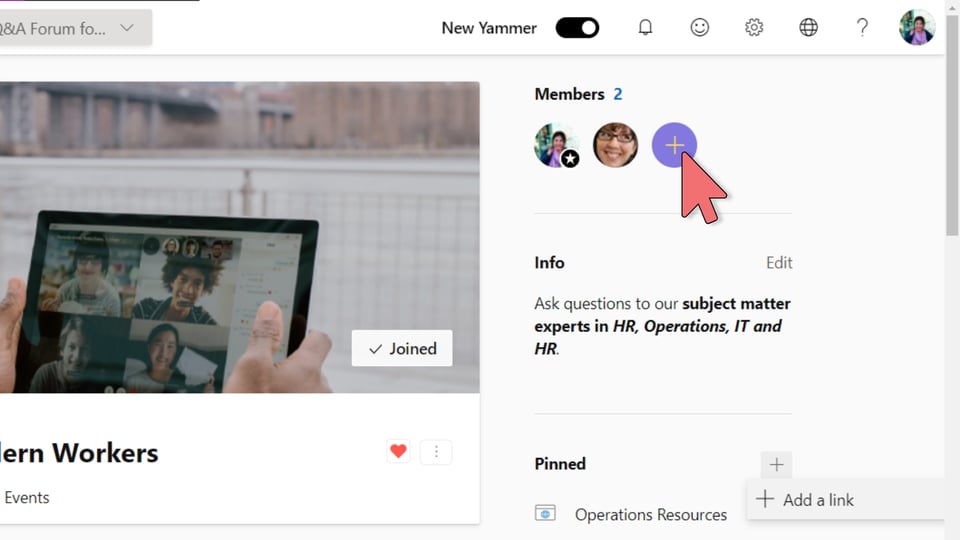
Task: Open the help question mark
Action: pyautogui.click(x=862, y=28)
